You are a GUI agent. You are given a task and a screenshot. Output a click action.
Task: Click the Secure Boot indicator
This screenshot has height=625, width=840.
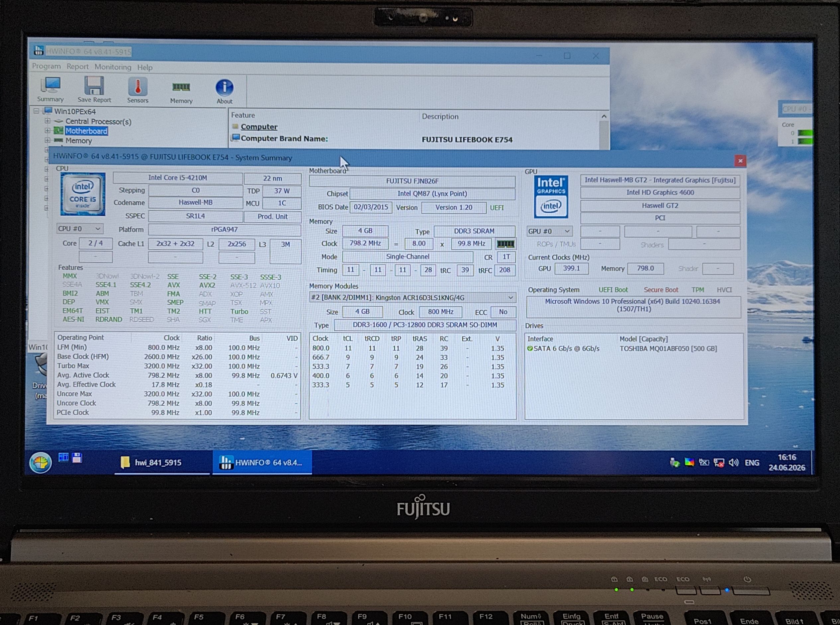661,290
